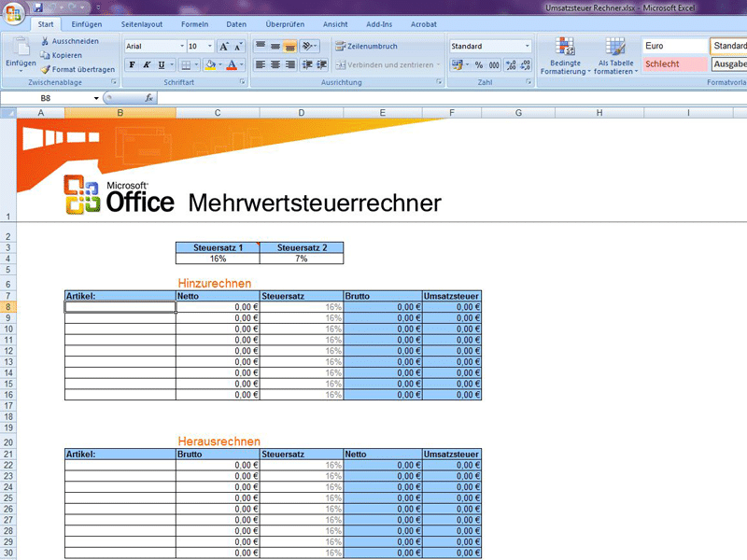Apply the Euro cell style
Screen dimensions: 747x560
[x=675, y=46]
